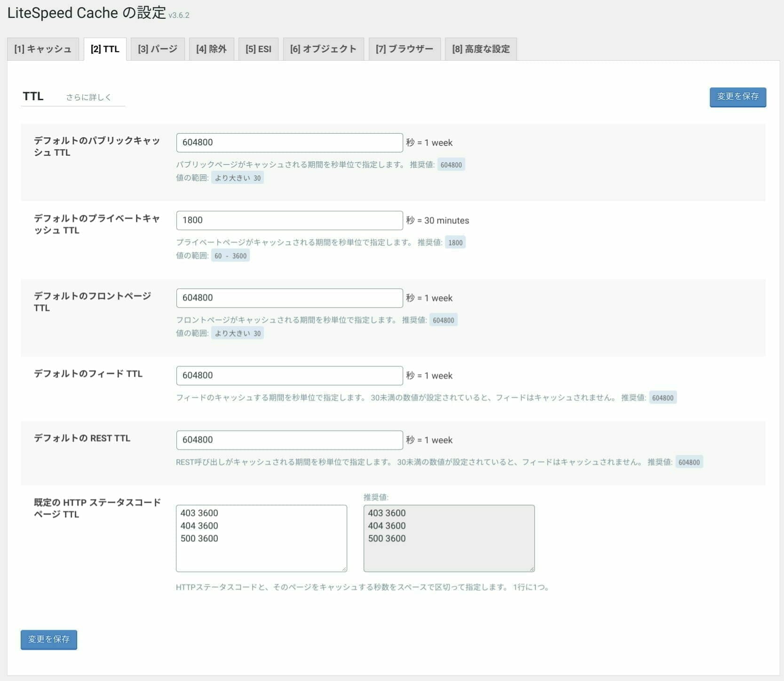784x681 pixels.
Task: Focus the デフォルトのフロントページ TTL input field
Action: coord(289,298)
